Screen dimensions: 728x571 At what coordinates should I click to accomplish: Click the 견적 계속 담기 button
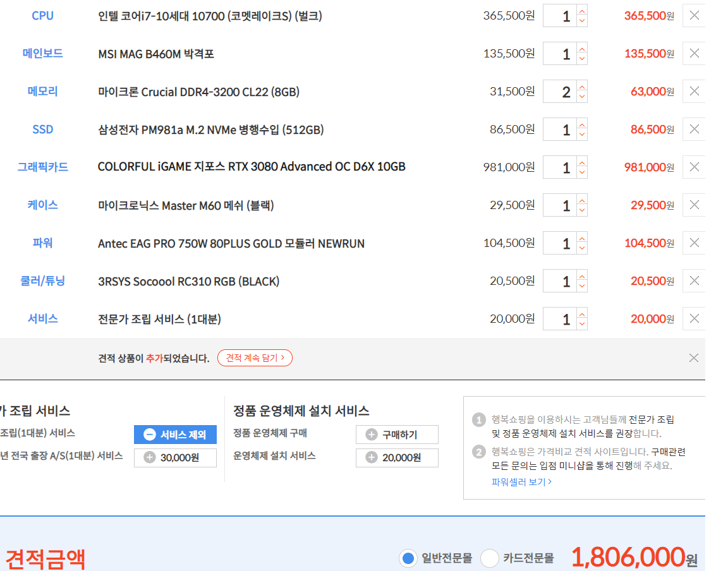point(255,358)
